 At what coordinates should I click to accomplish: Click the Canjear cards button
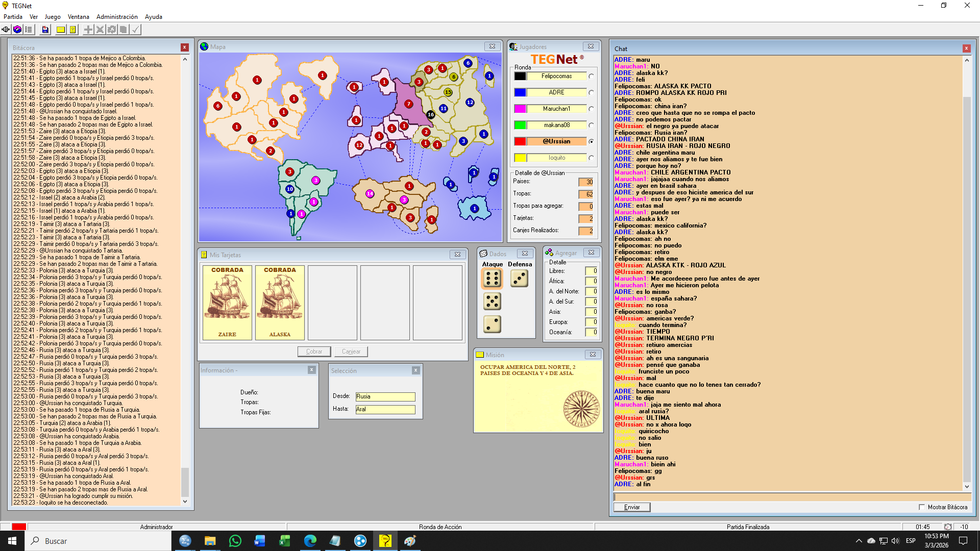pos(351,352)
